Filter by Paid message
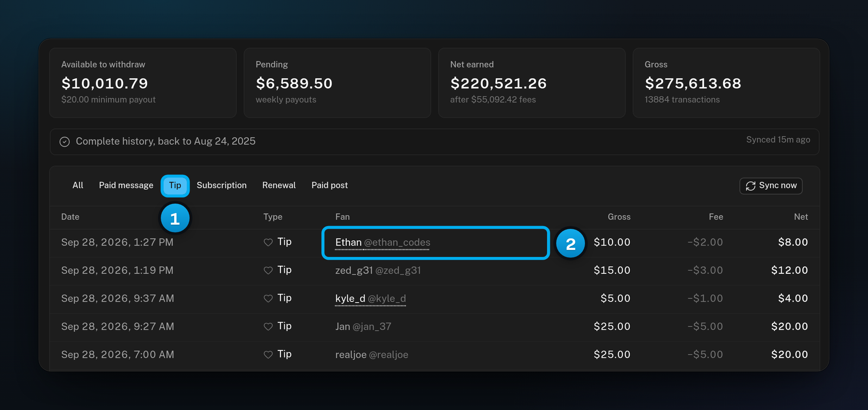The image size is (868, 410). pyautogui.click(x=126, y=185)
